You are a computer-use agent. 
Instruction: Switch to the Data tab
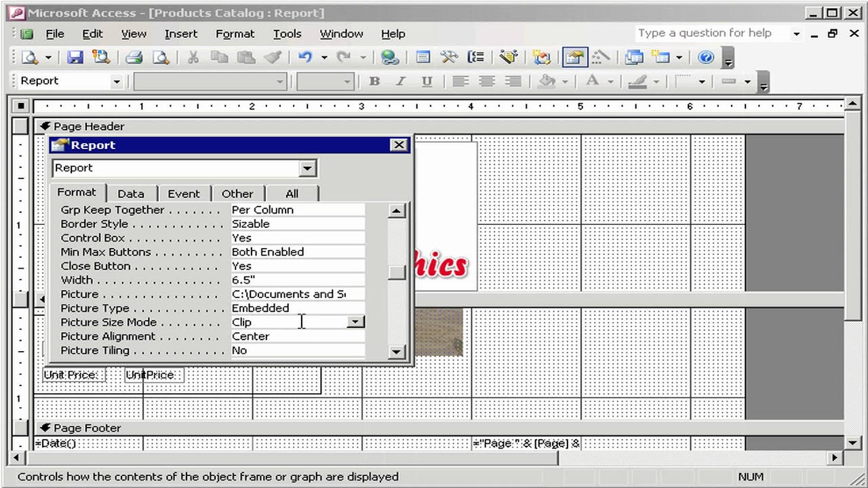point(131,194)
